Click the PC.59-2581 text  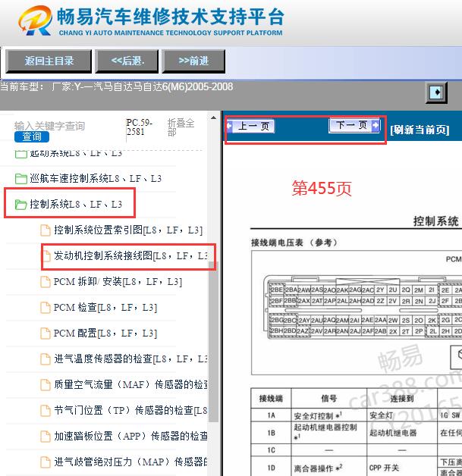pos(140,127)
